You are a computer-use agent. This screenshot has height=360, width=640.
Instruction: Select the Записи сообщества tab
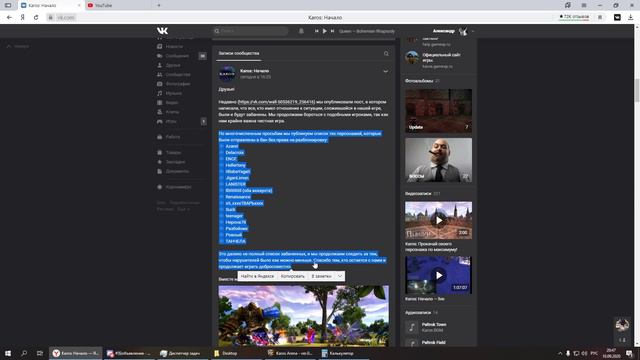tap(238, 53)
